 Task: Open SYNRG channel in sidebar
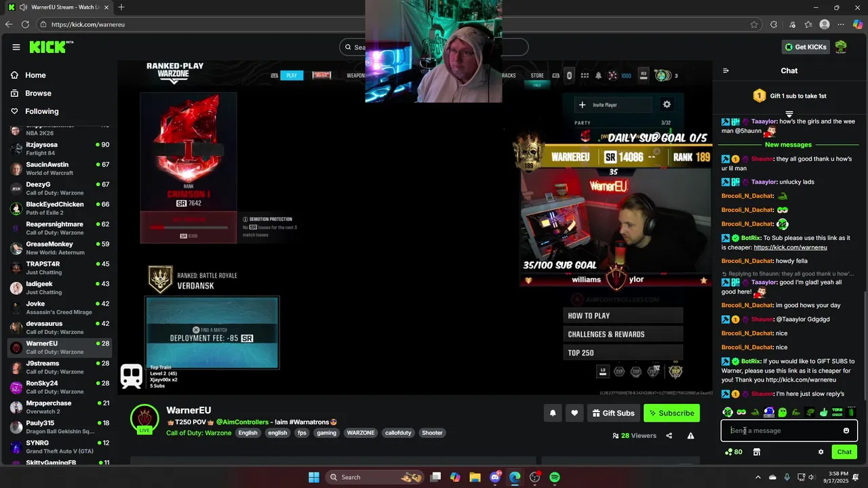[60, 447]
